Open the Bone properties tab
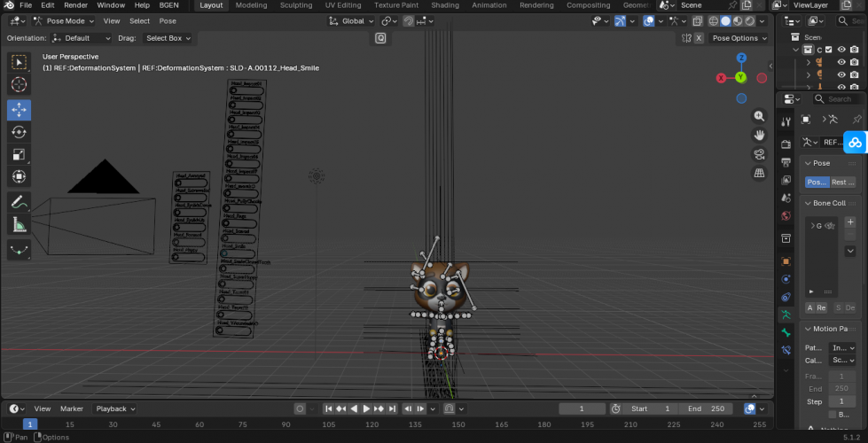Screen dimensions: 868x443 tap(786, 332)
